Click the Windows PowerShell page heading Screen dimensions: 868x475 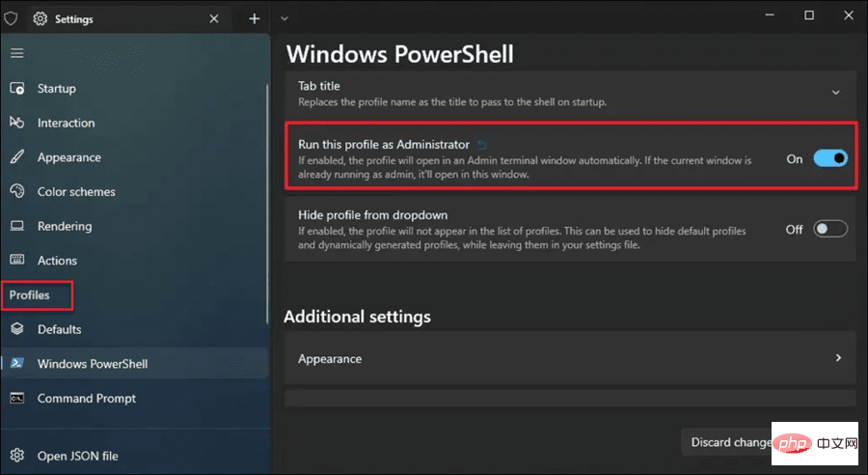tap(399, 54)
